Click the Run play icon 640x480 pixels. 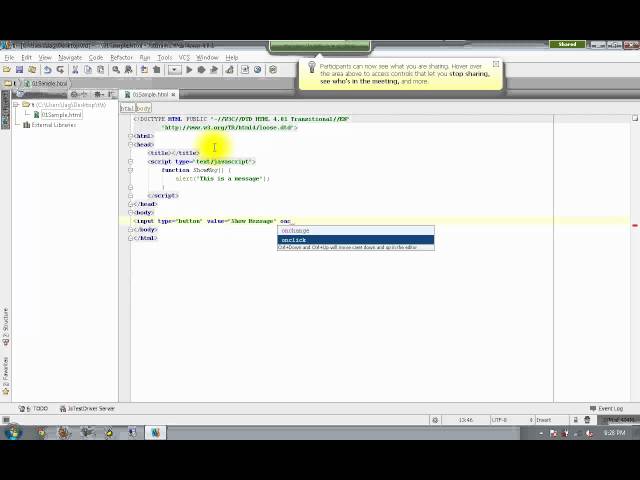[x=189, y=70]
